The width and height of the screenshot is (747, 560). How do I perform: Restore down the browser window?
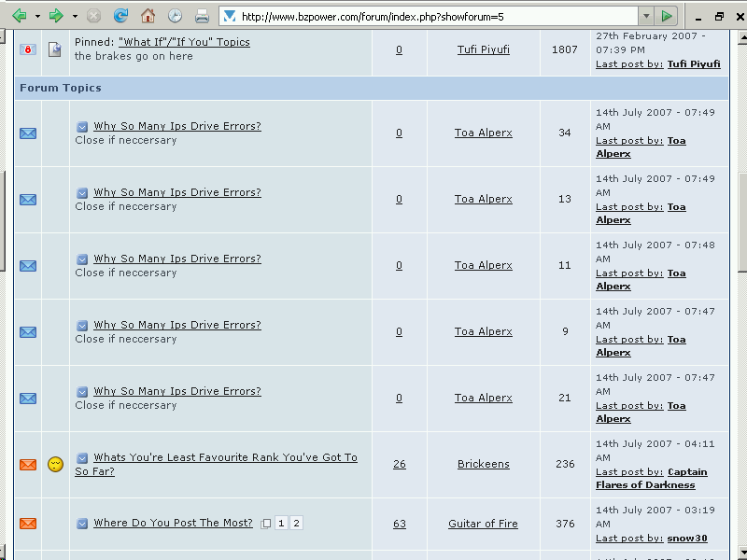point(719,17)
